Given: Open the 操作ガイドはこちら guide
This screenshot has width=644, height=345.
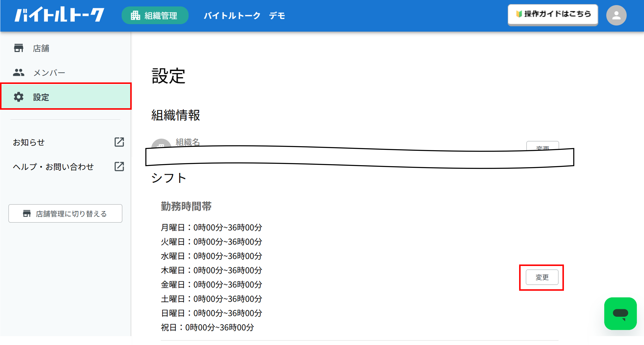Looking at the screenshot, I should (553, 14).
